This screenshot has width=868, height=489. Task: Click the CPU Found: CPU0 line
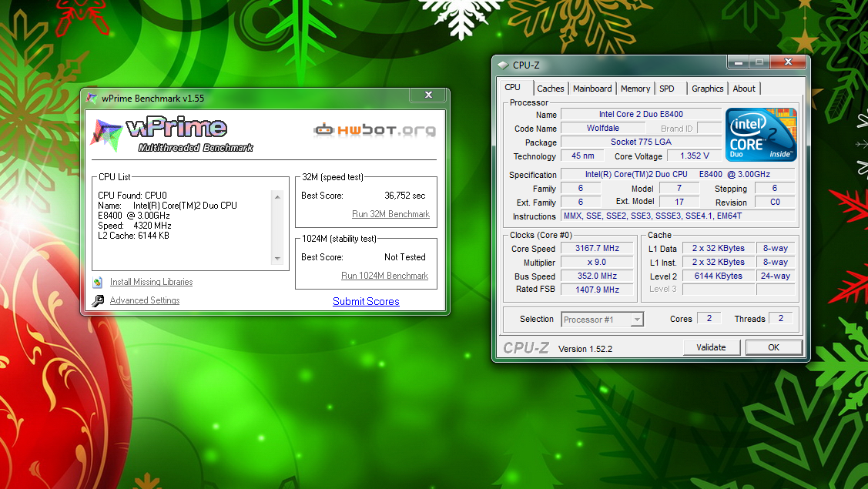132,196
